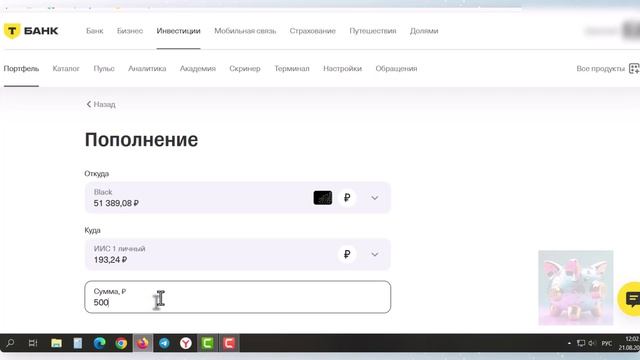
Task: Open Telegram from the taskbar
Action: tap(164, 343)
